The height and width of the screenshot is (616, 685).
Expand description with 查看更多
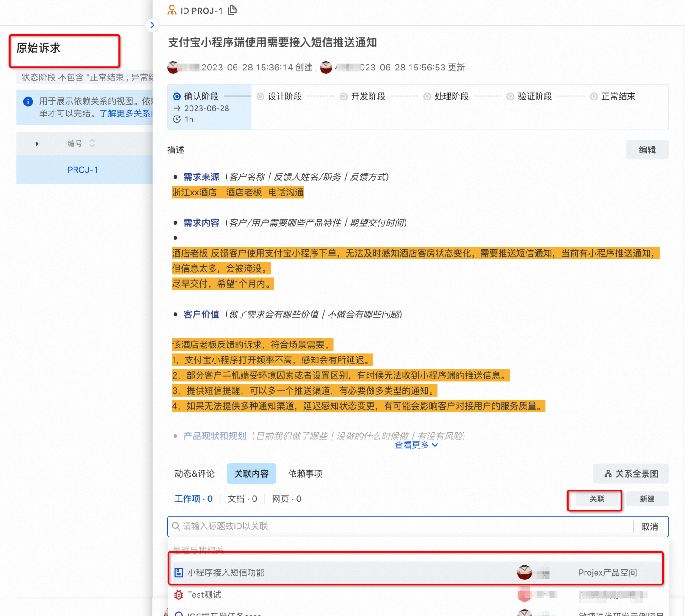pyautogui.click(x=416, y=445)
